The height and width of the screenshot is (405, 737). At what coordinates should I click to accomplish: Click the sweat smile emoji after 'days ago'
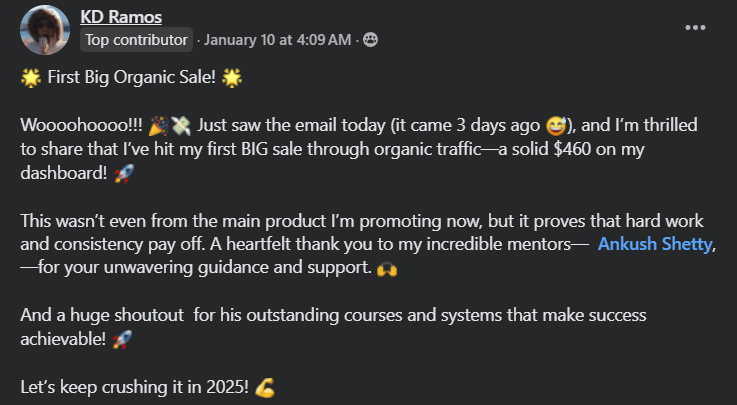(x=556, y=126)
